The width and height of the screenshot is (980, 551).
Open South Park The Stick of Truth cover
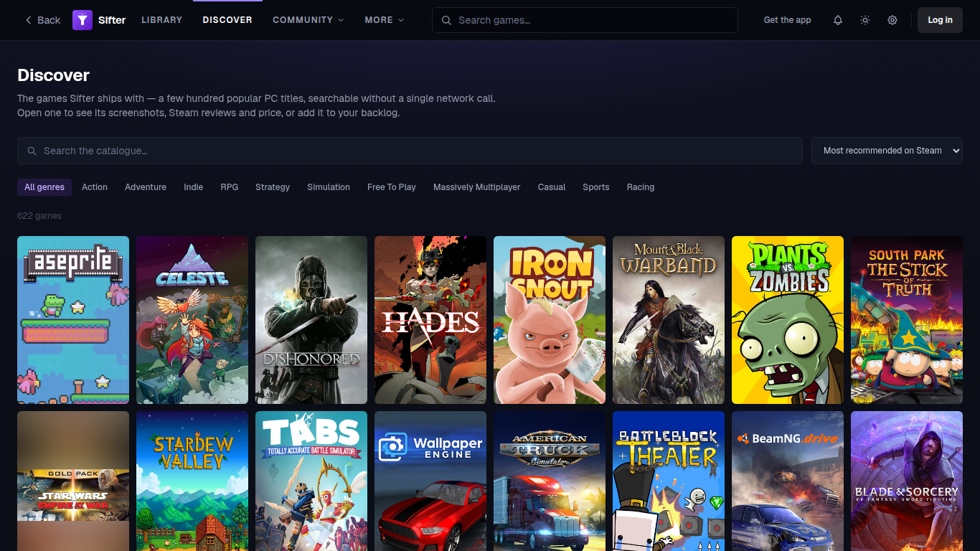coord(907,320)
